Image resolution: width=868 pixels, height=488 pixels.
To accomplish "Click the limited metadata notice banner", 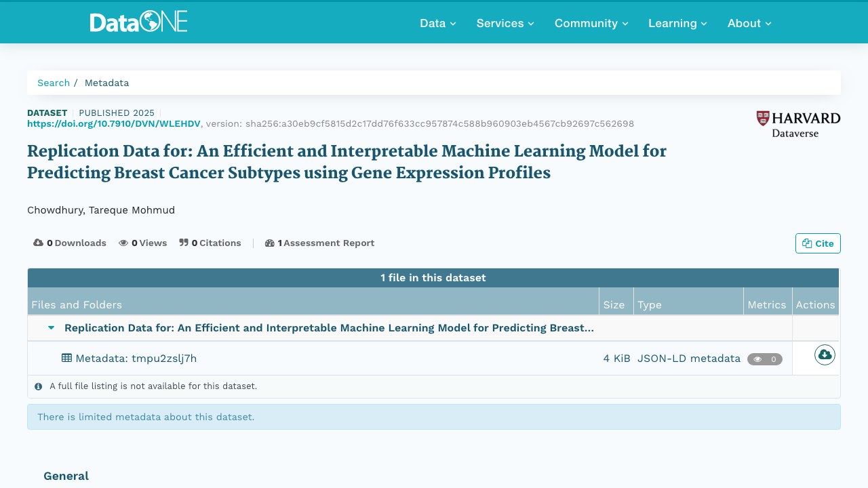I will click(434, 417).
